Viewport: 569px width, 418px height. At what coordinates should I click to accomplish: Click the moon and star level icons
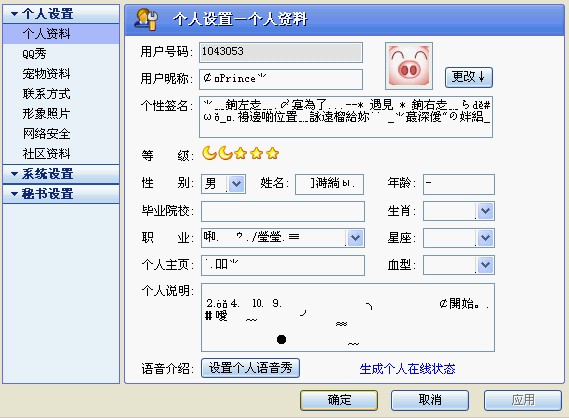click(241, 153)
